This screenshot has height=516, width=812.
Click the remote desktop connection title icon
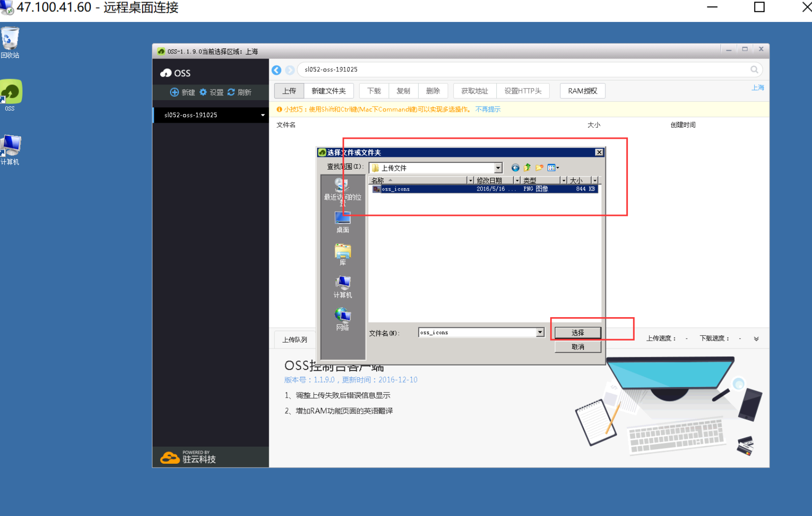tap(6, 8)
